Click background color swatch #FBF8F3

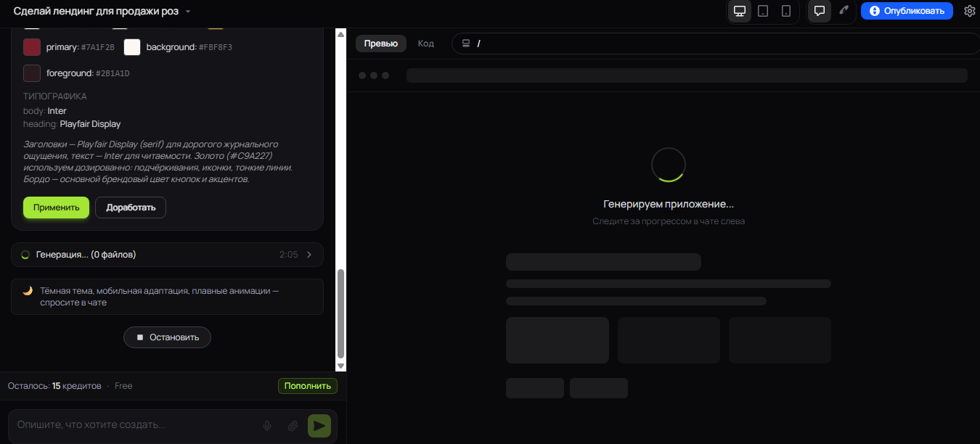point(132,47)
